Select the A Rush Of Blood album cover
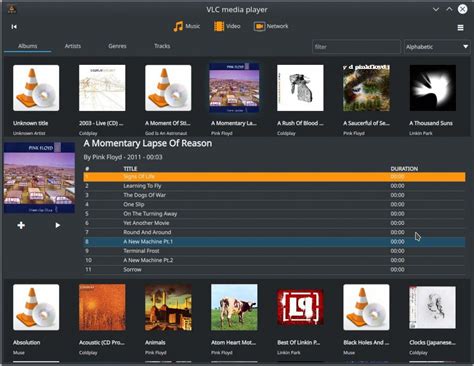 tap(300, 88)
